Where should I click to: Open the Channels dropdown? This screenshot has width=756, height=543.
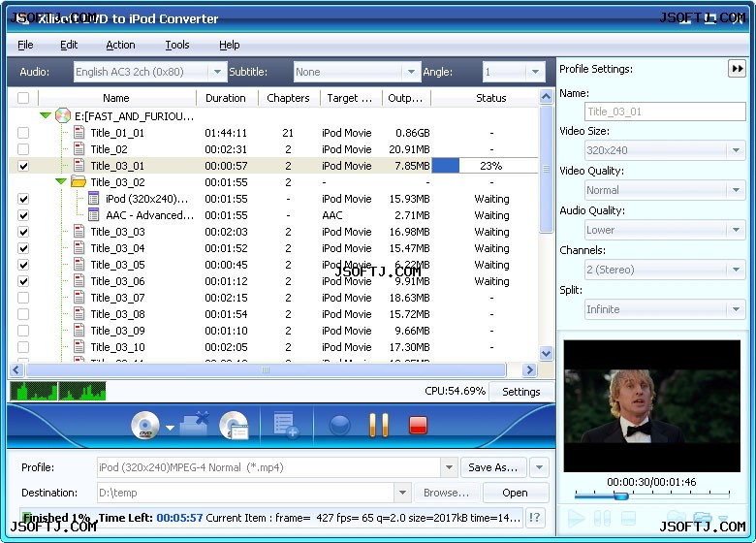click(736, 270)
